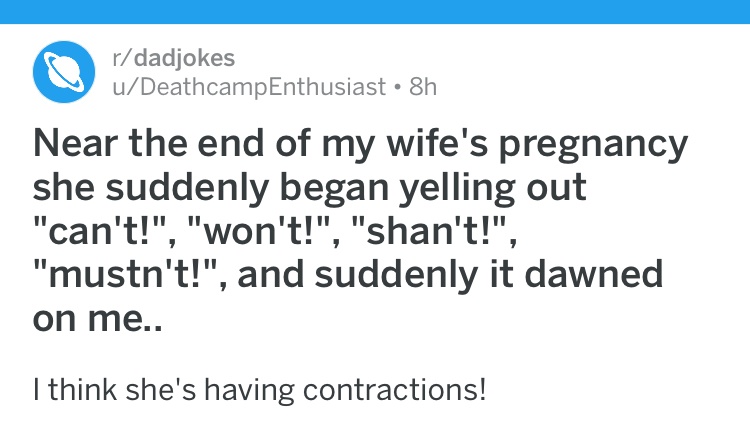Click the word "yelling" in the title
The height and width of the screenshot is (424, 750).
point(457,188)
